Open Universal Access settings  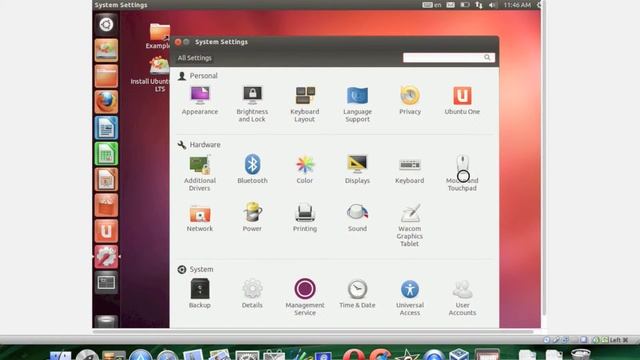pos(410,297)
